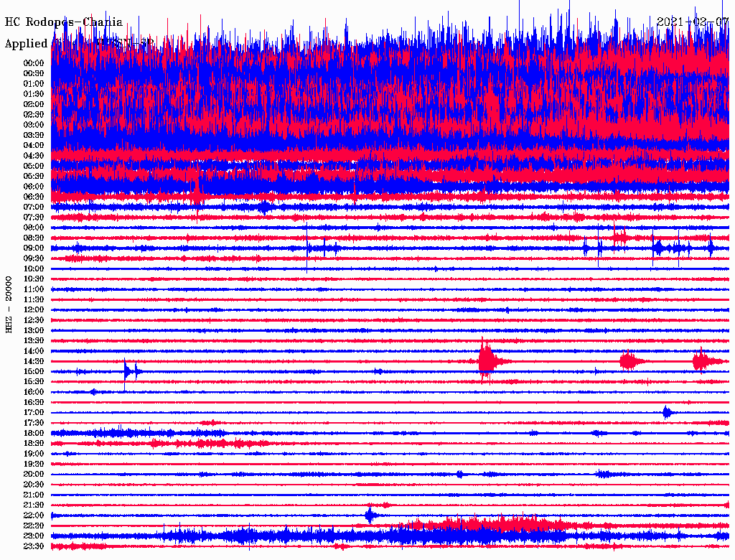Select the 11:30 time label
The height and width of the screenshot is (560, 735).
33,299
